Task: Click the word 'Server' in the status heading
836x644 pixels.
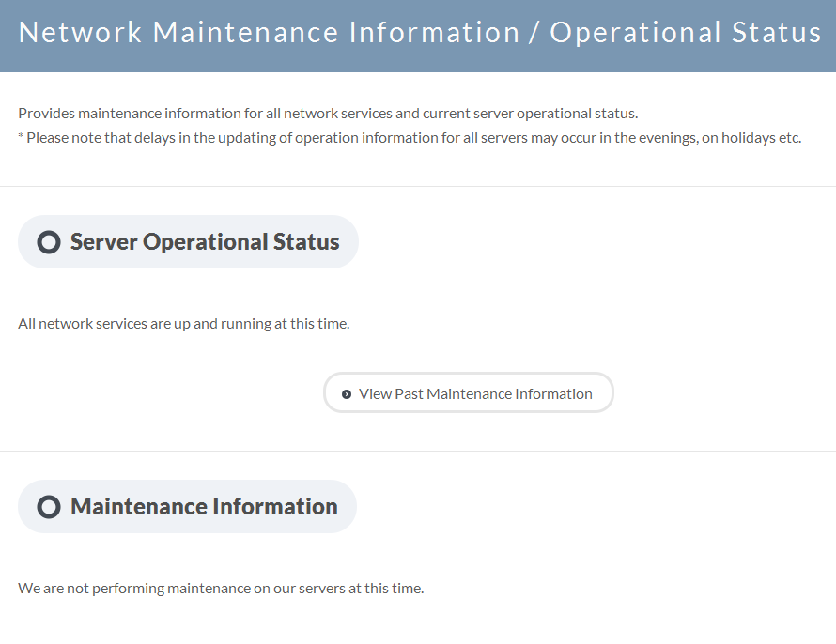Action: [x=104, y=242]
